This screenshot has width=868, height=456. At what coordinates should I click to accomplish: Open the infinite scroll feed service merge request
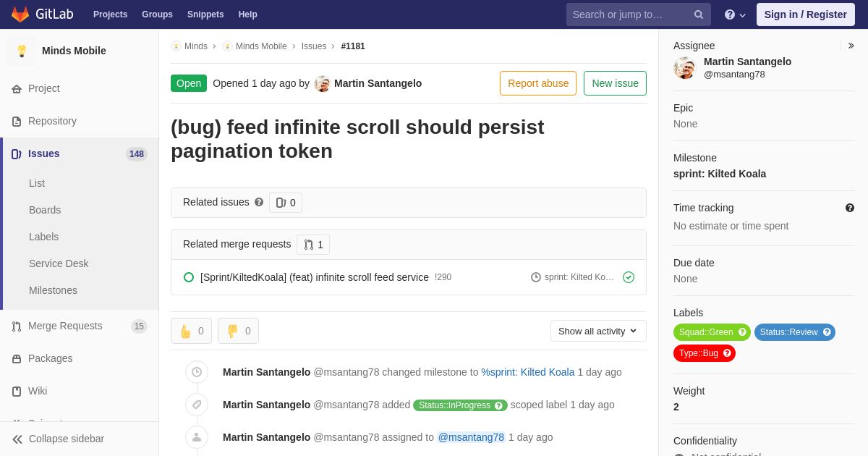click(x=314, y=277)
